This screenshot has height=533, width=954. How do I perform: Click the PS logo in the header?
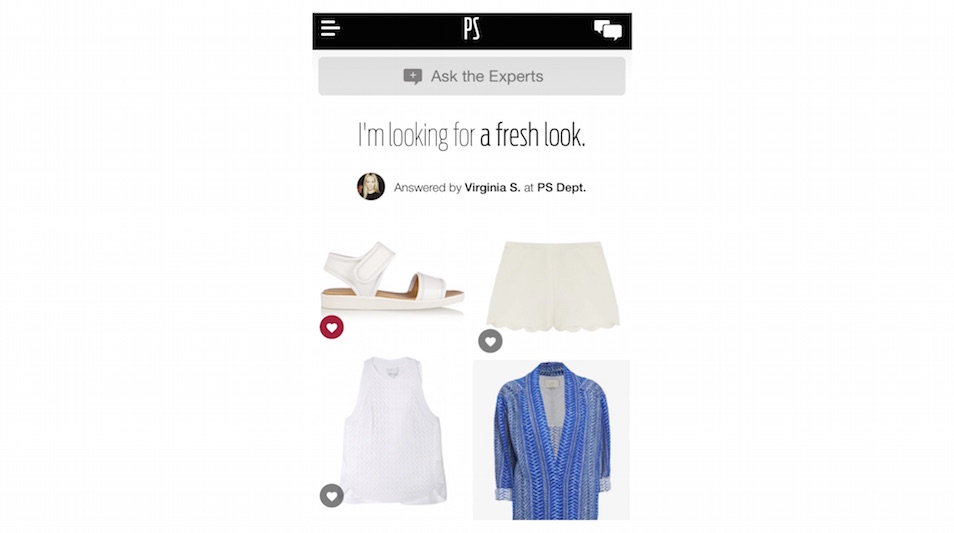(x=472, y=29)
